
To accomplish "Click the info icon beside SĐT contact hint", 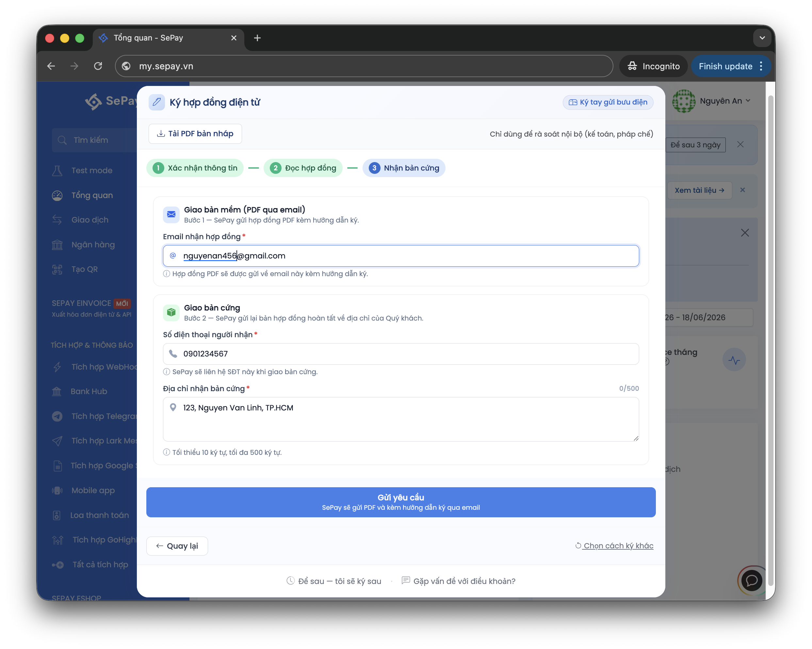I will click(x=167, y=372).
